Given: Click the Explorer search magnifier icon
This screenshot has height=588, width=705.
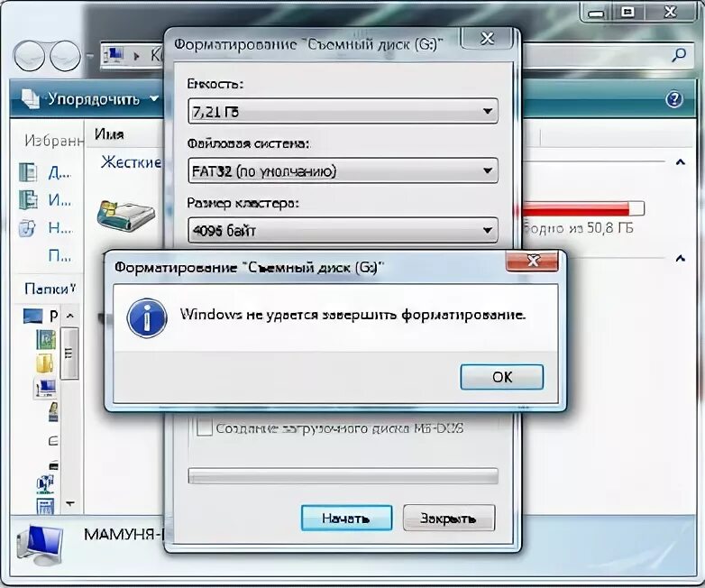Looking at the screenshot, I should tap(679, 55).
